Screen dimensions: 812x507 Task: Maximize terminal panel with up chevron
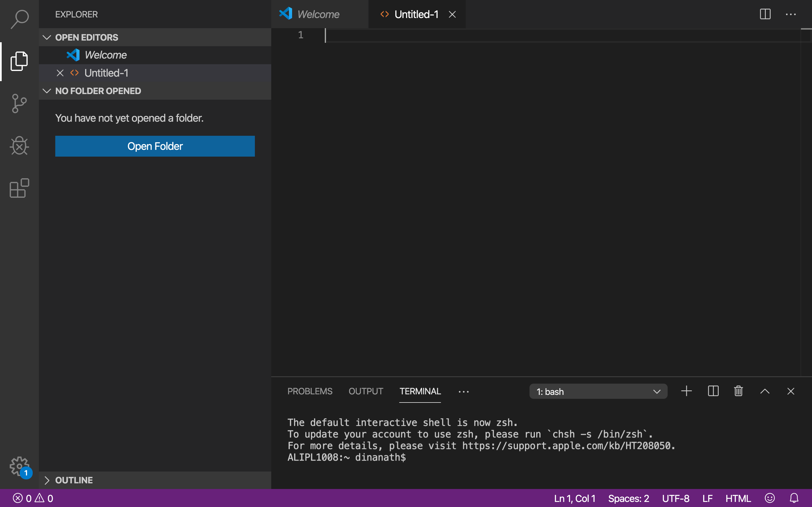click(765, 391)
